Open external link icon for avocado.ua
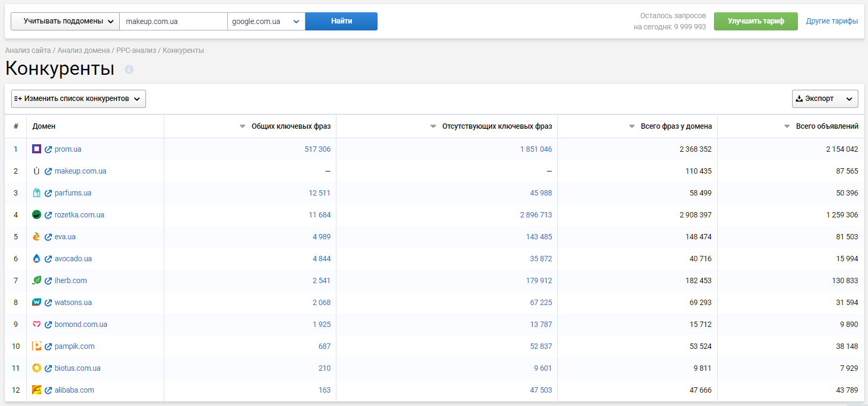The width and height of the screenshot is (868, 406). click(48, 259)
